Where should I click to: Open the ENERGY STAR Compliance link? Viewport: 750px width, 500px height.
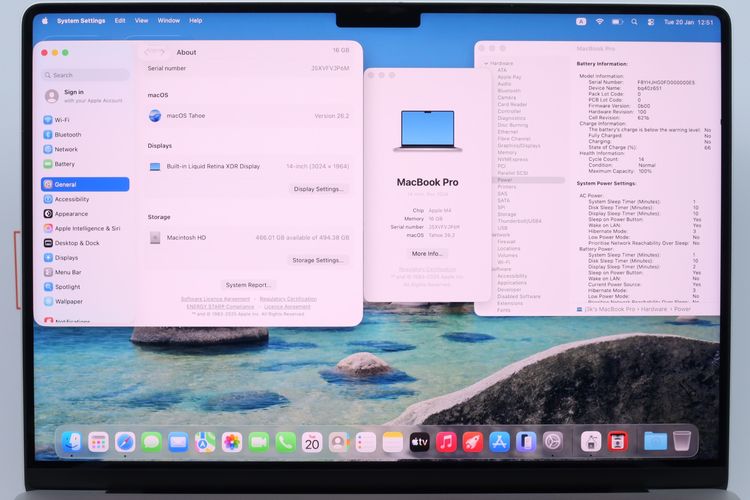click(220, 307)
